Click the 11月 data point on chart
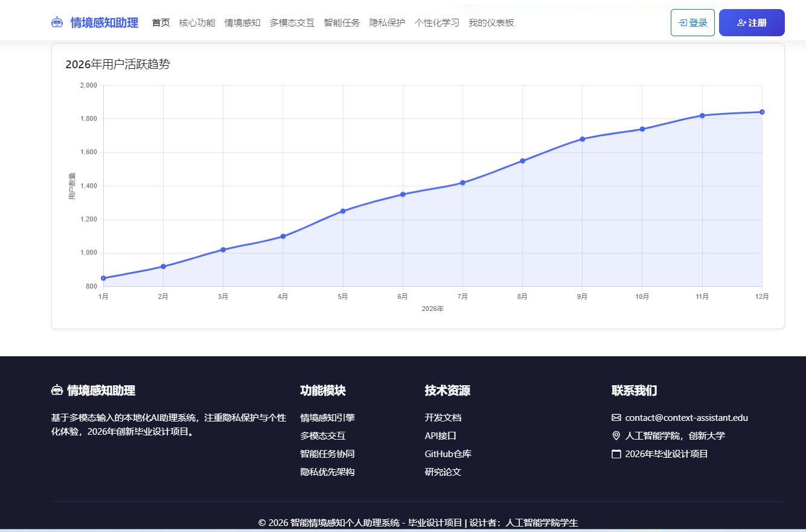806x532 pixels. pos(702,115)
